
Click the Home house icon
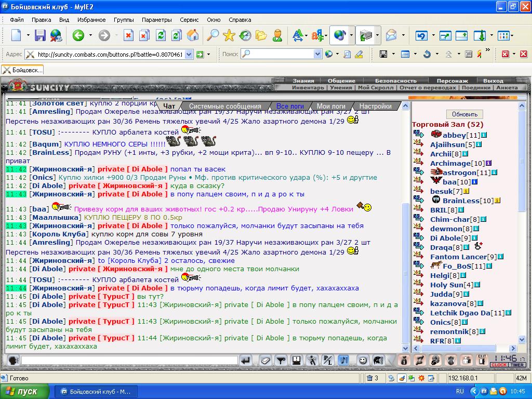click(x=192, y=35)
